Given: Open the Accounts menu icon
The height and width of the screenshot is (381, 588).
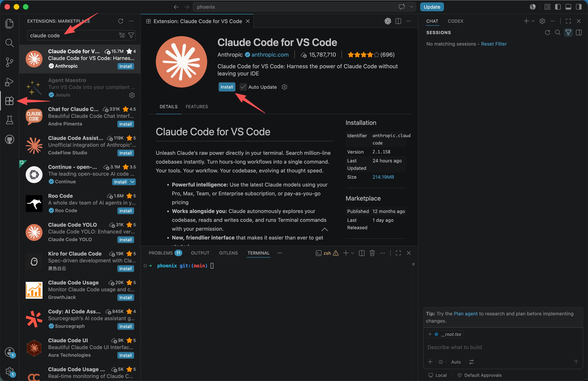Looking at the screenshot, I should coord(10,352).
